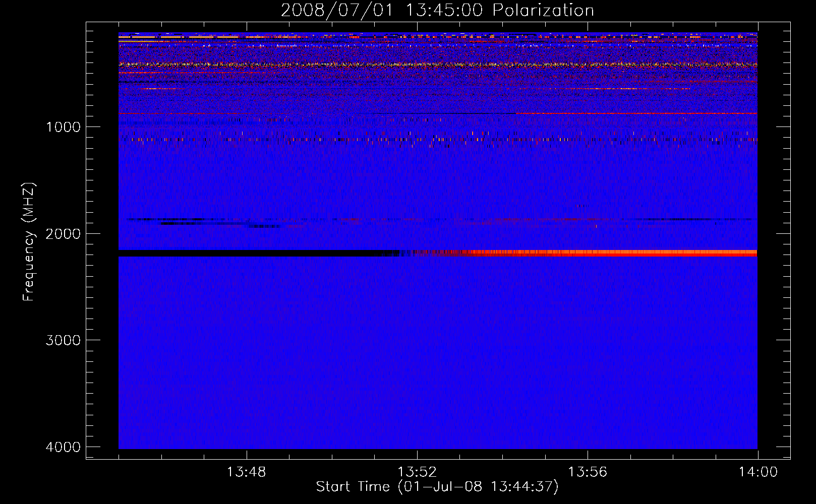
Task: Click the 1000 frequency tick label
Action: tap(63, 127)
